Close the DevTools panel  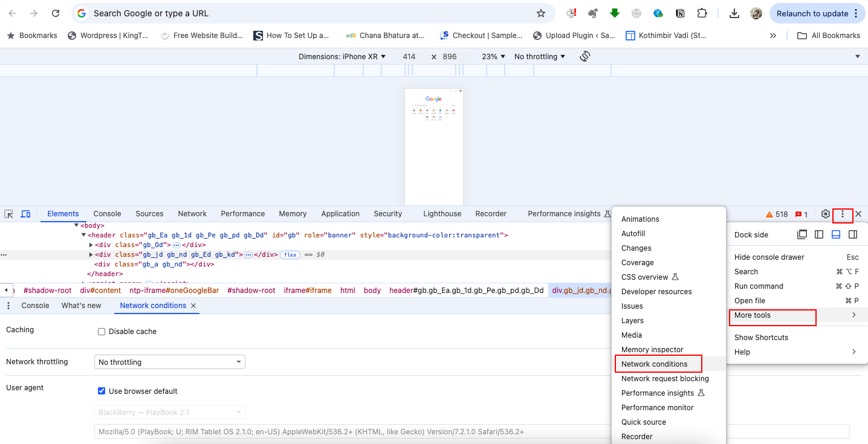[x=858, y=214]
